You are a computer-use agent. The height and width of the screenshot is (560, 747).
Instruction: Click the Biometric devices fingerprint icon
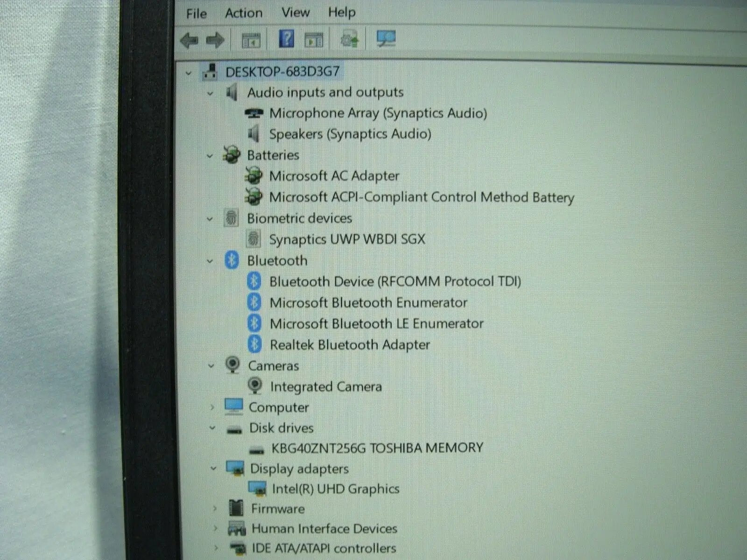click(231, 218)
